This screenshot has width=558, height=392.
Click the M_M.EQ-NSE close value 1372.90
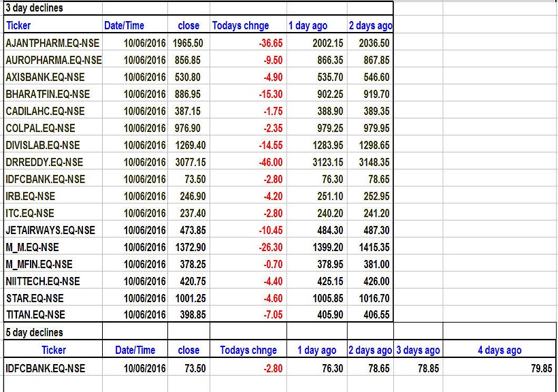pos(188,247)
